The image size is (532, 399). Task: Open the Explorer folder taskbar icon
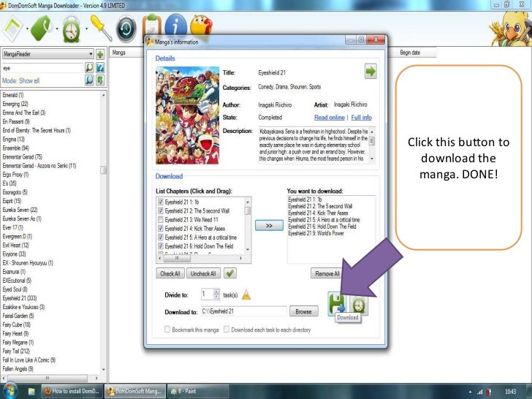coord(31,392)
